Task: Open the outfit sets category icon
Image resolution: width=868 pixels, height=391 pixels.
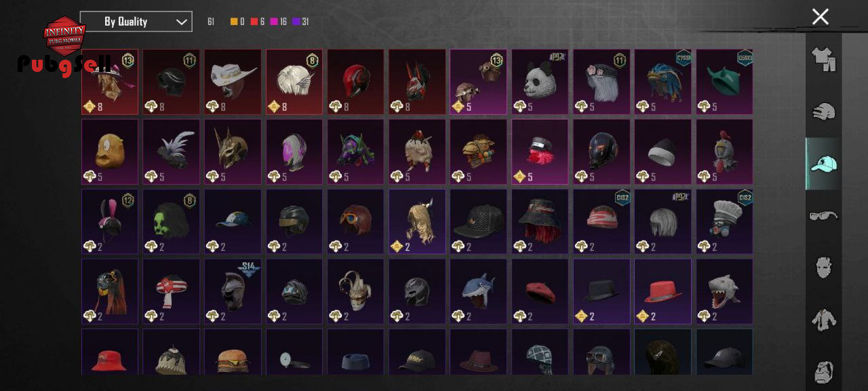Action: pos(823,59)
